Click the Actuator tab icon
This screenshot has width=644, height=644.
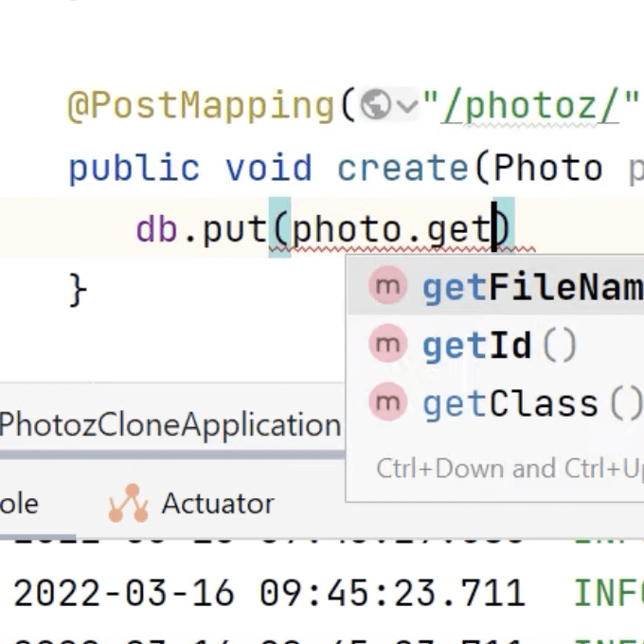click(x=128, y=503)
